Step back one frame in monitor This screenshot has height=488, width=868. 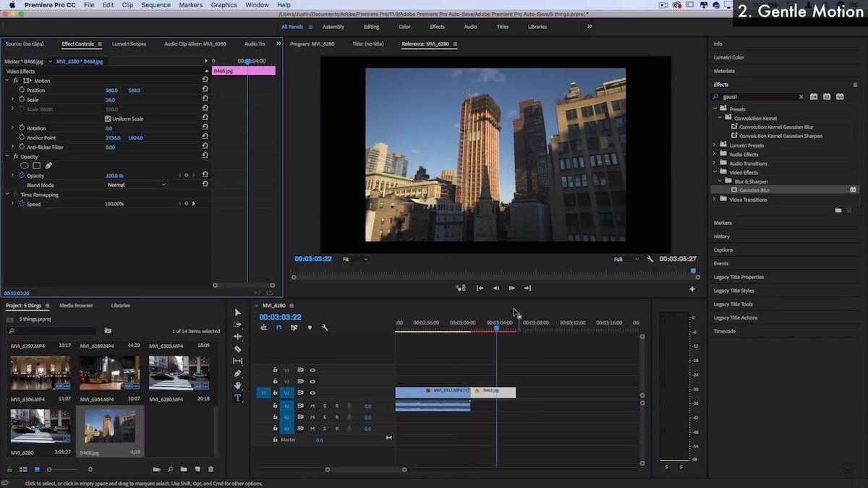point(496,288)
